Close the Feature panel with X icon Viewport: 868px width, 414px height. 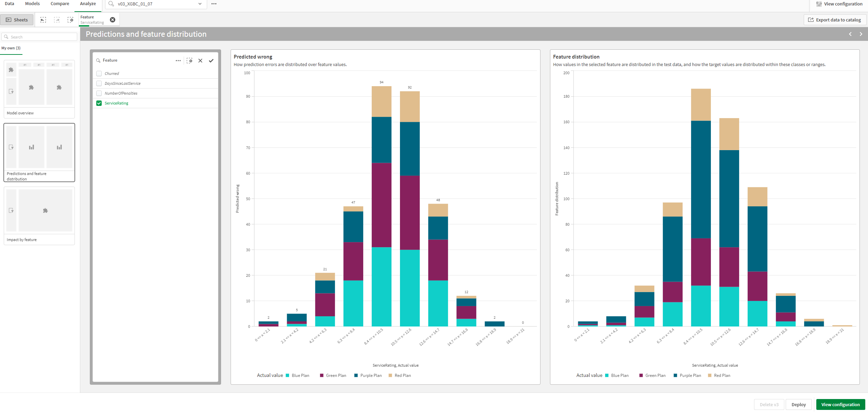click(x=200, y=60)
